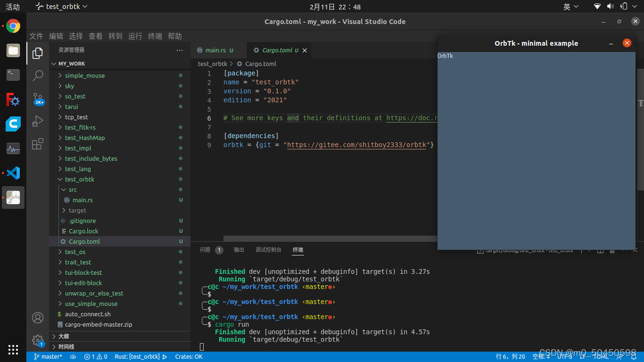Open the gitee orbtk repository link
The height and width of the screenshot is (362, 644).
[x=357, y=145]
